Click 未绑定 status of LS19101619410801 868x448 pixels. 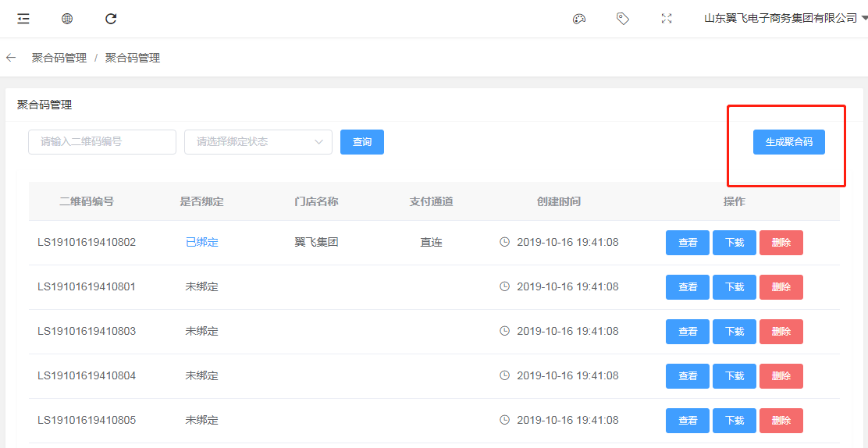[202, 287]
